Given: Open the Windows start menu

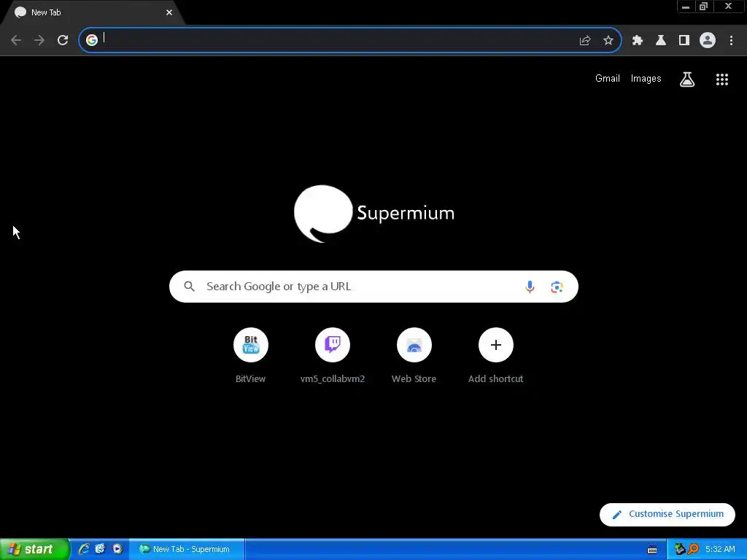Looking at the screenshot, I should (x=34, y=549).
